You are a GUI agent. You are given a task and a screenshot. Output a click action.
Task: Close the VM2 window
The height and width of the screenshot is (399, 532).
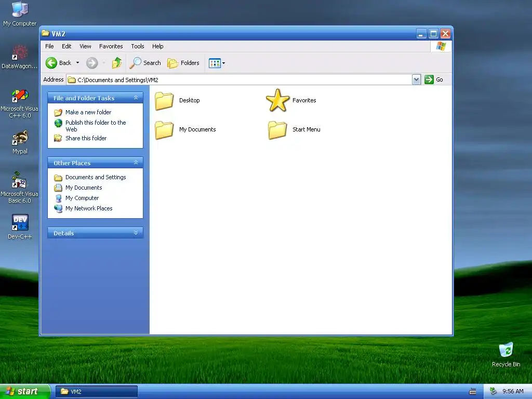pyautogui.click(x=445, y=34)
